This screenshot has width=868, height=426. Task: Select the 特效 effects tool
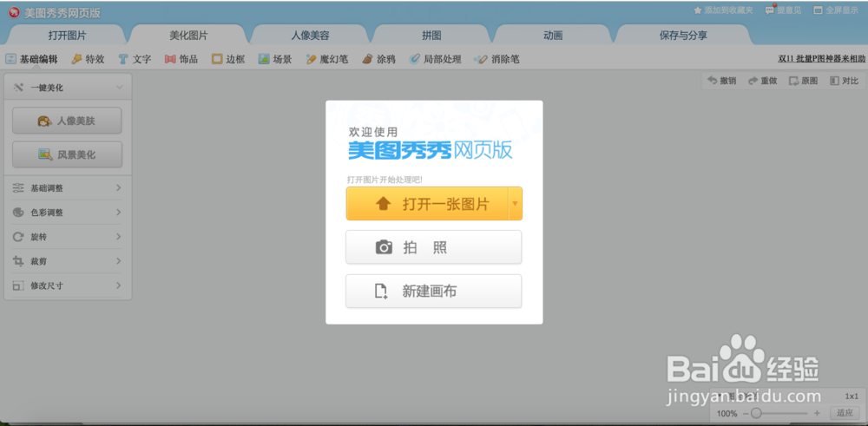tap(88, 59)
